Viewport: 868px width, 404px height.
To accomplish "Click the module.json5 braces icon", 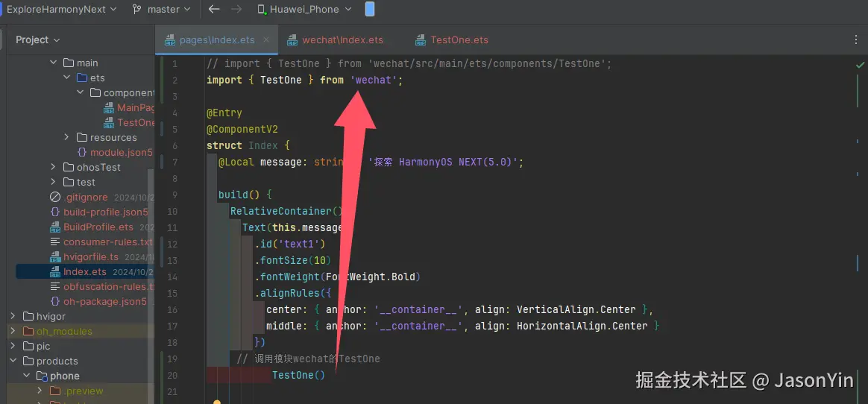I will click(x=81, y=152).
